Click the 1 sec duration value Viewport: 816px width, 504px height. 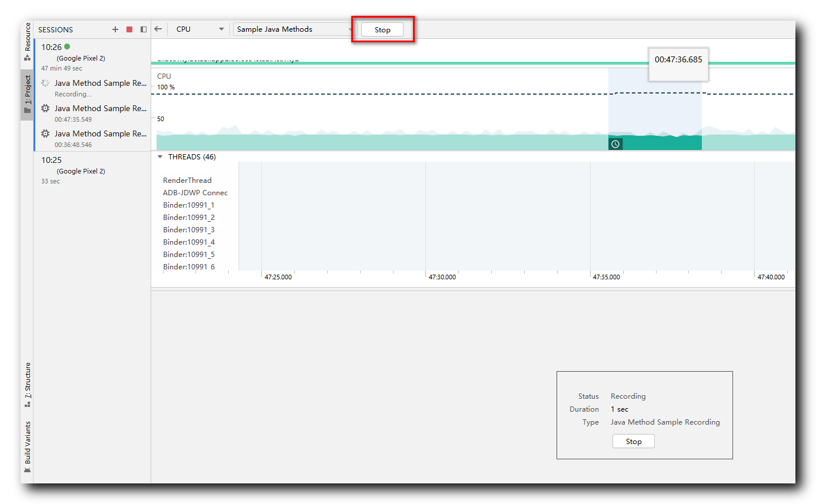(620, 409)
